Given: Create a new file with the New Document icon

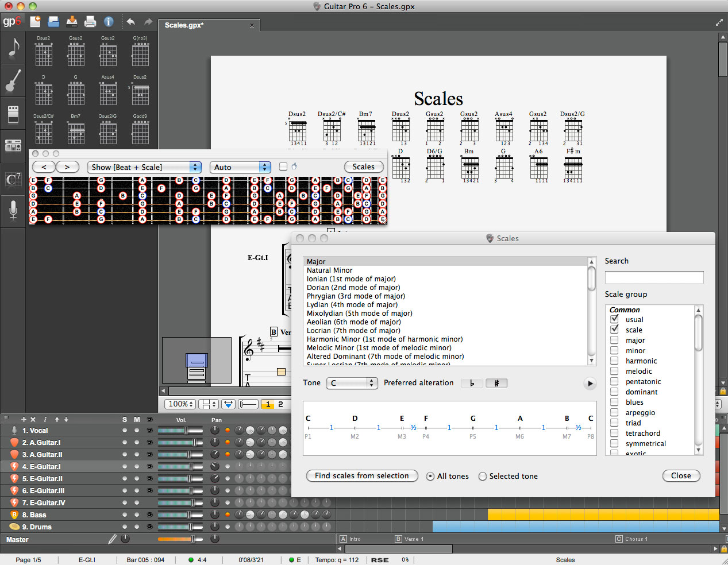Looking at the screenshot, I should click(36, 22).
